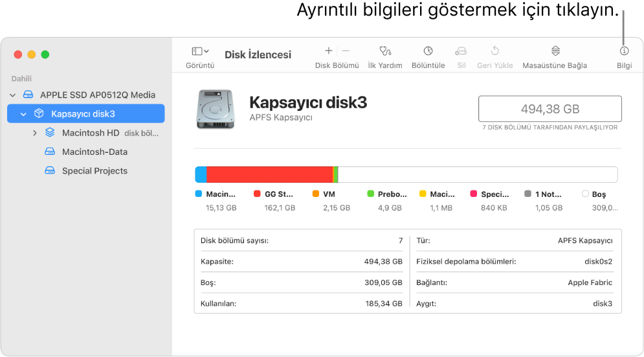Click the Macintosh-Data drive icon

pyautogui.click(x=50, y=152)
